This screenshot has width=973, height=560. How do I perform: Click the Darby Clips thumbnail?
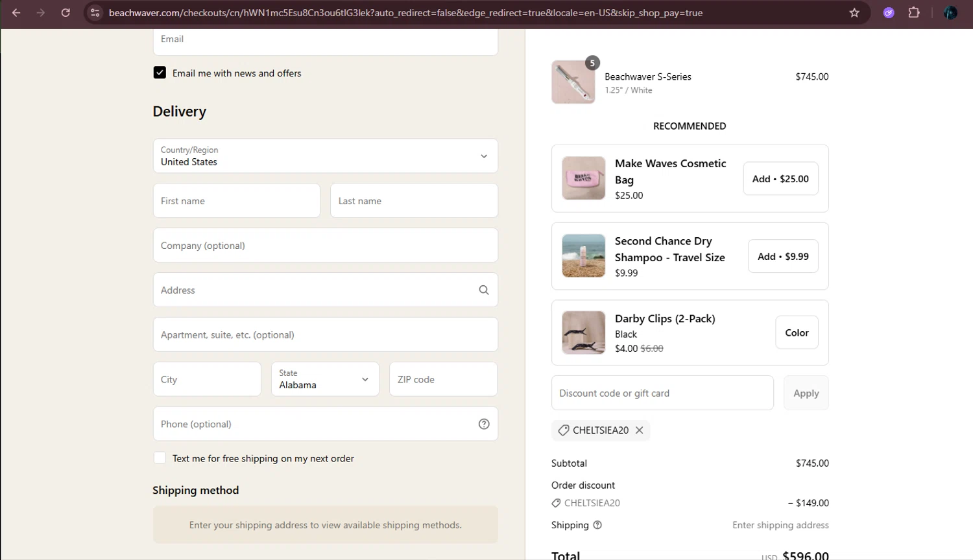tap(584, 332)
